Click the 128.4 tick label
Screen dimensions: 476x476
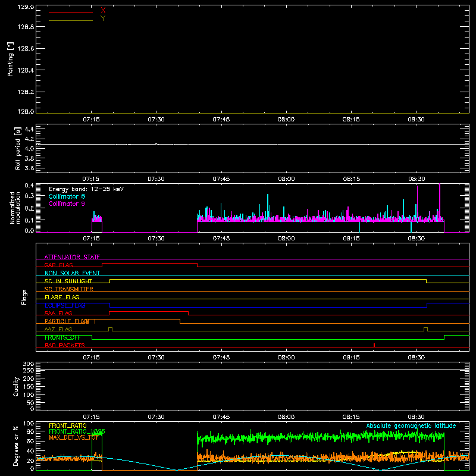26,70
